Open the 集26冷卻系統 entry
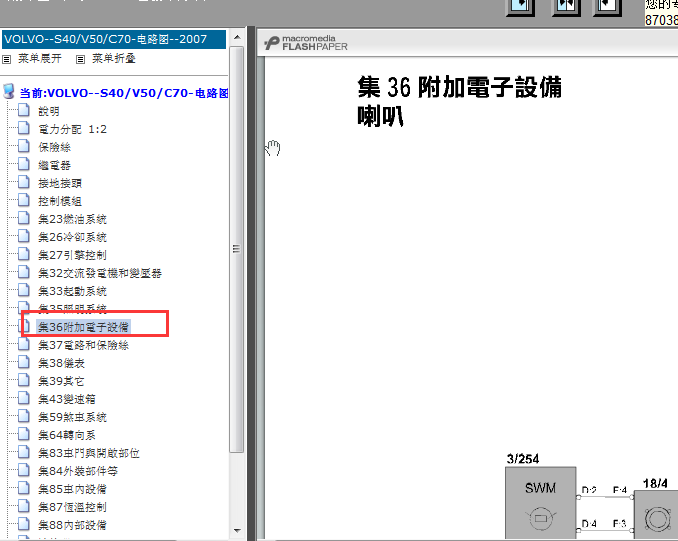Viewport: 678px width, 541px height. point(72,237)
